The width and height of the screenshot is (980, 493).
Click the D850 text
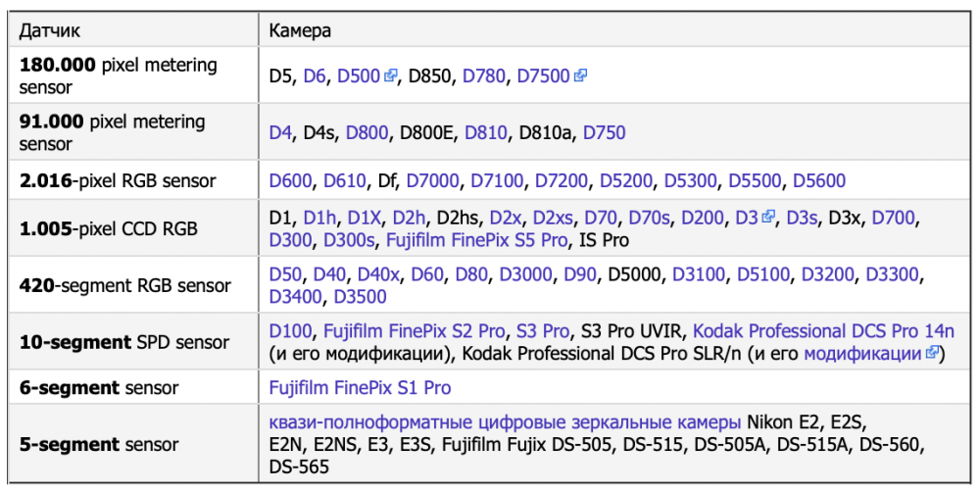pos(429,76)
